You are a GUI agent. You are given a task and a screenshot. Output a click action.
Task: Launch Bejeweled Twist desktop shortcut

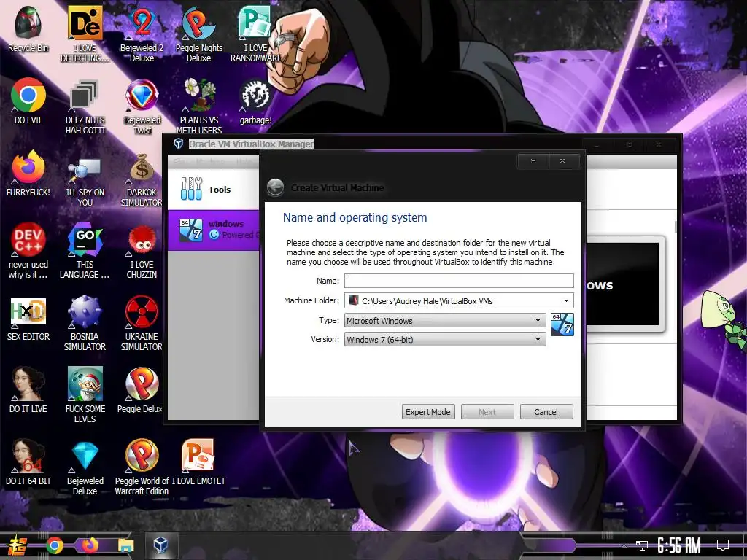coord(142,106)
